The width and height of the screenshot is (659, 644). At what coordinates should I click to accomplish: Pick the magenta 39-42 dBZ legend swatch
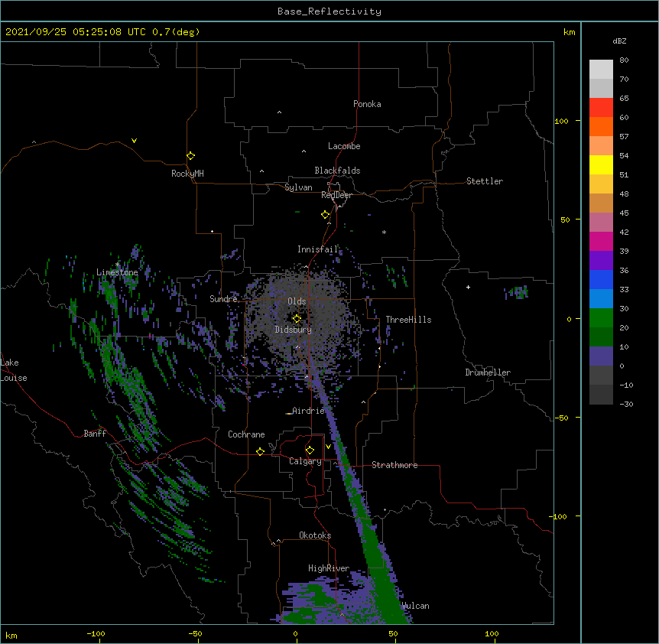[601, 241]
